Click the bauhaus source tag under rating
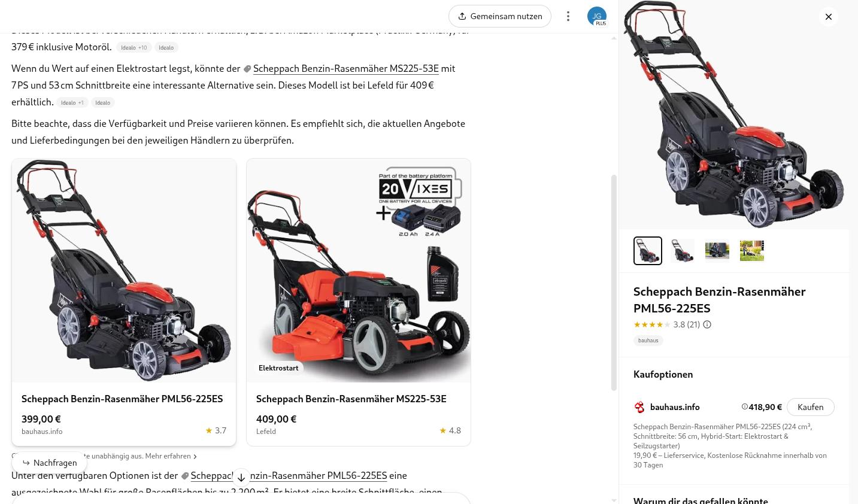Viewport: 858px width, 504px height. click(648, 341)
